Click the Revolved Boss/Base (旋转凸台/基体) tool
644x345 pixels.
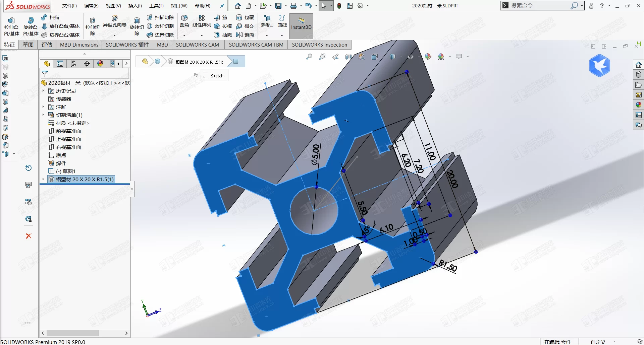click(x=31, y=26)
